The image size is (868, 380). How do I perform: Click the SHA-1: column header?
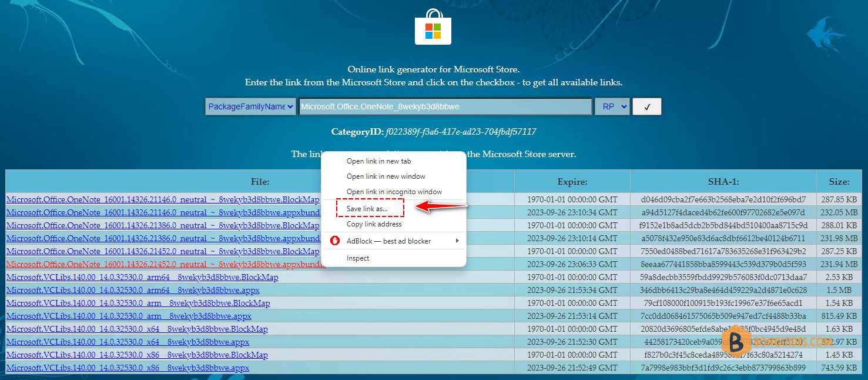click(723, 182)
